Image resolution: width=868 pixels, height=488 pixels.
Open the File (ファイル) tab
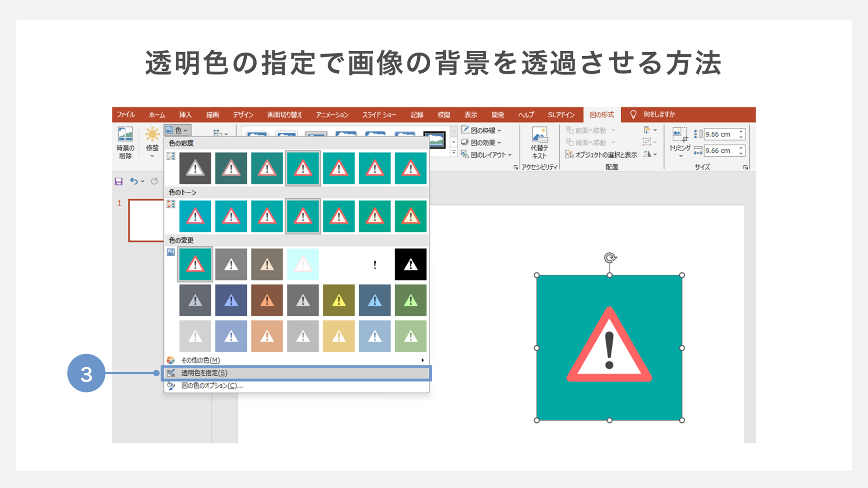(x=126, y=114)
